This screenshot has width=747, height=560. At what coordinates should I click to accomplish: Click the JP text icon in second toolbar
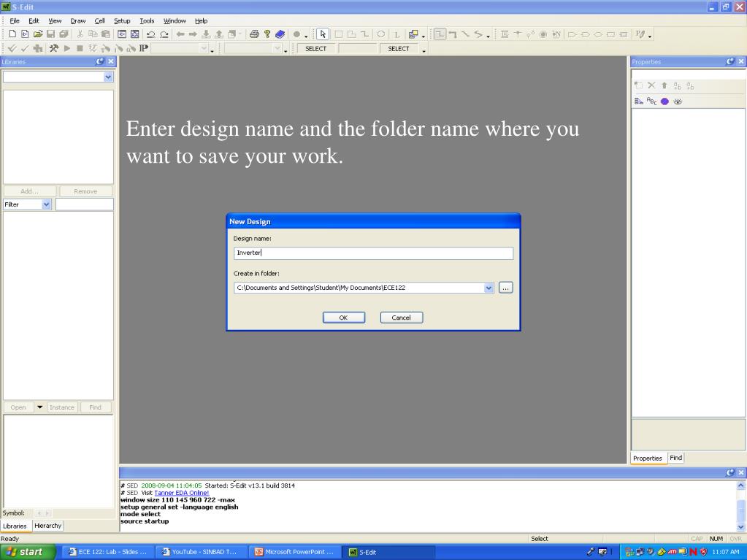click(143, 48)
